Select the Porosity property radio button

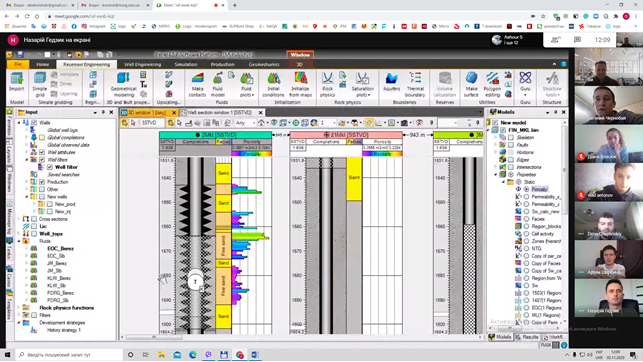tap(527, 189)
